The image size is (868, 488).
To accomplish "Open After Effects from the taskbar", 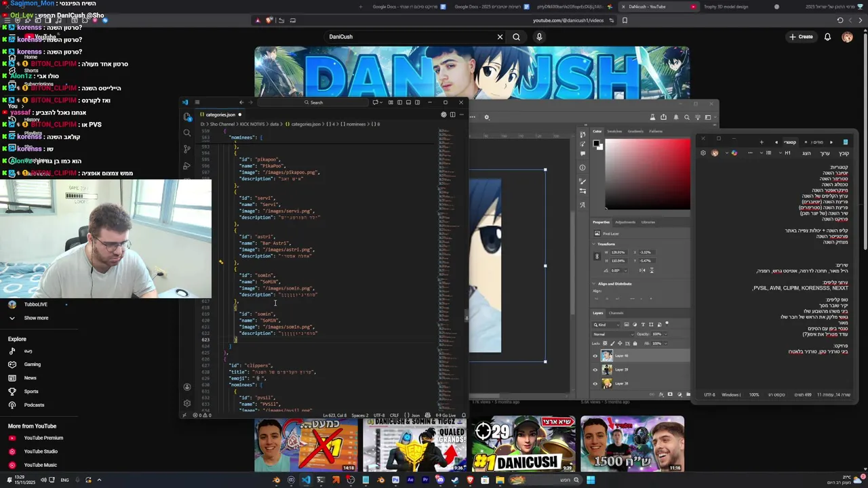I will (410, 480).
